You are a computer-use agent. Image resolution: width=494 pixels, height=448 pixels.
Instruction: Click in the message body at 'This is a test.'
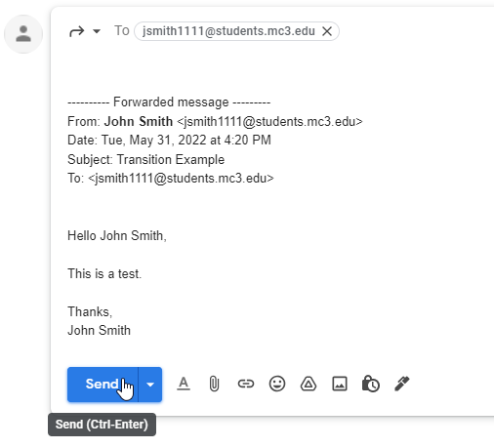click(x=104, y=273)
